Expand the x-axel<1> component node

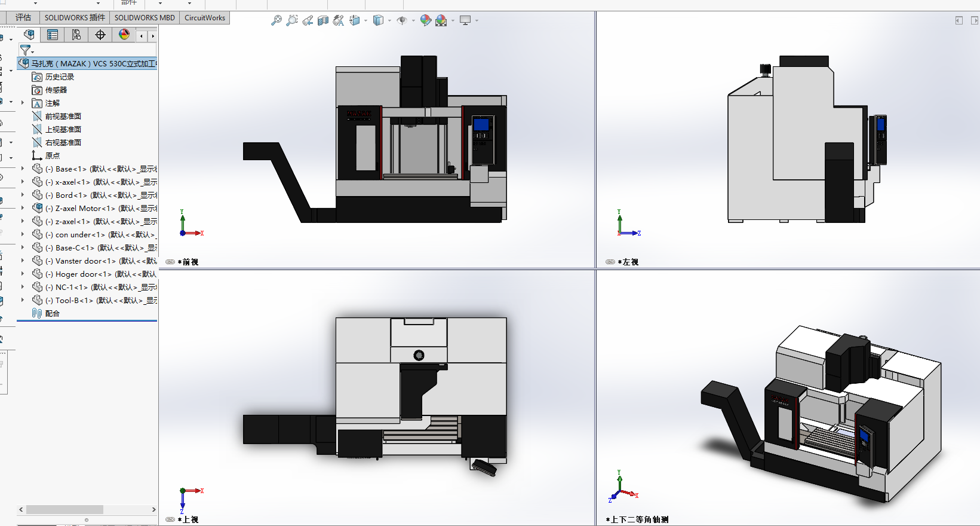coord(23,182)
